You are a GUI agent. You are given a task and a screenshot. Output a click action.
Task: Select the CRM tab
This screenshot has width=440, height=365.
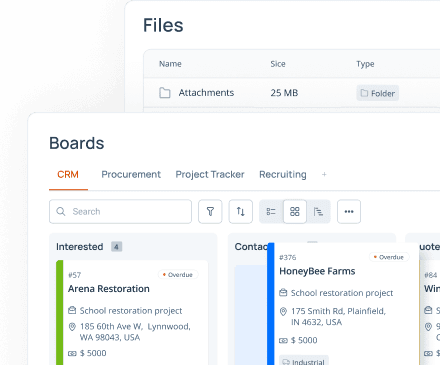tap(68, 174)
